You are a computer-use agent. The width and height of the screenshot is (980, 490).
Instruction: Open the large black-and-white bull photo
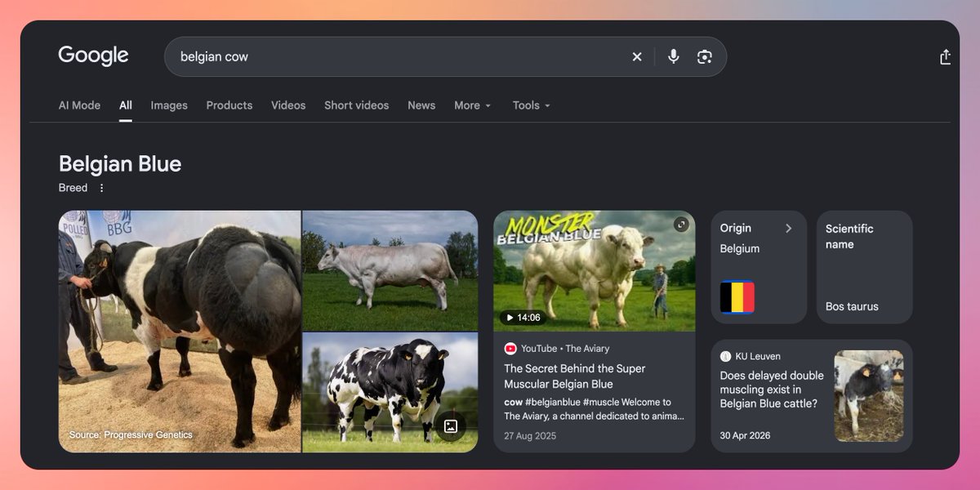click(180, 332)
